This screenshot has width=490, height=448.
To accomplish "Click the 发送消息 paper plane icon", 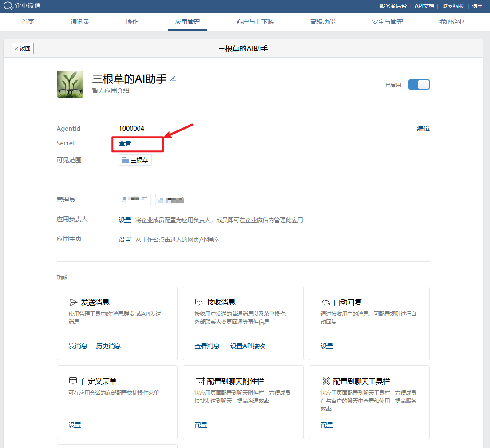I will pyautogui.click(x=73, y=302).
